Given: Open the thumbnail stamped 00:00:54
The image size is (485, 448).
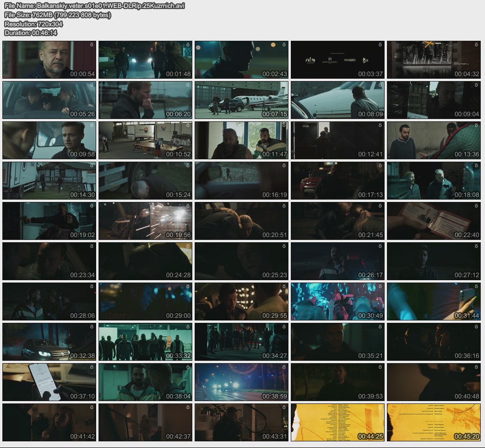Looking at the screenshot, I should [x=49, y=60].
